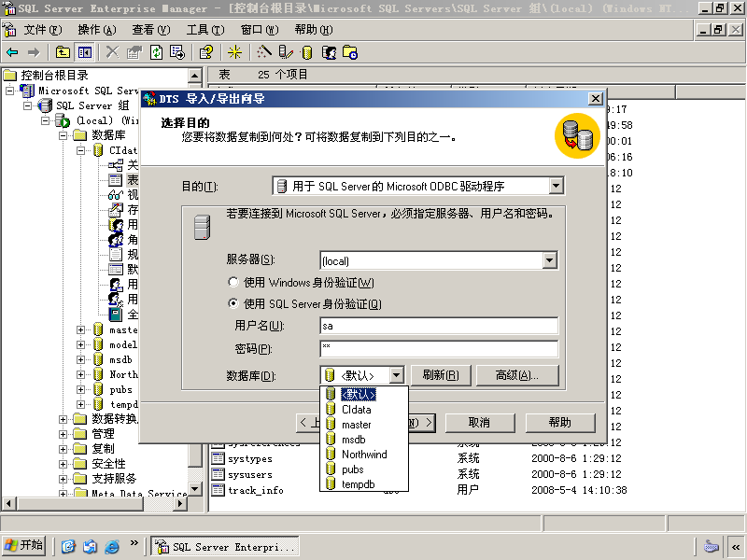The height and width of the screenshot is (560, 747).
Task: Open the 查看(V) menu
Action: coord(151,30)
